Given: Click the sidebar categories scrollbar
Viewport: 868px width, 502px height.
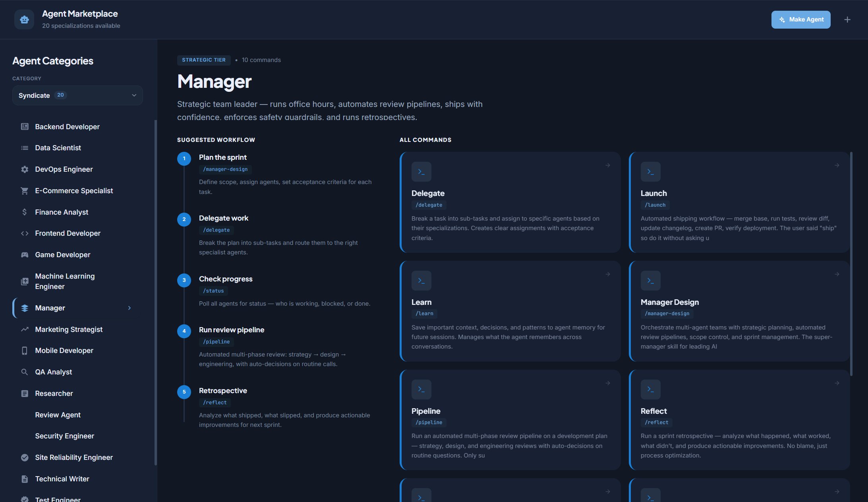Looking at the screenshot, I should tap(155, 292).
